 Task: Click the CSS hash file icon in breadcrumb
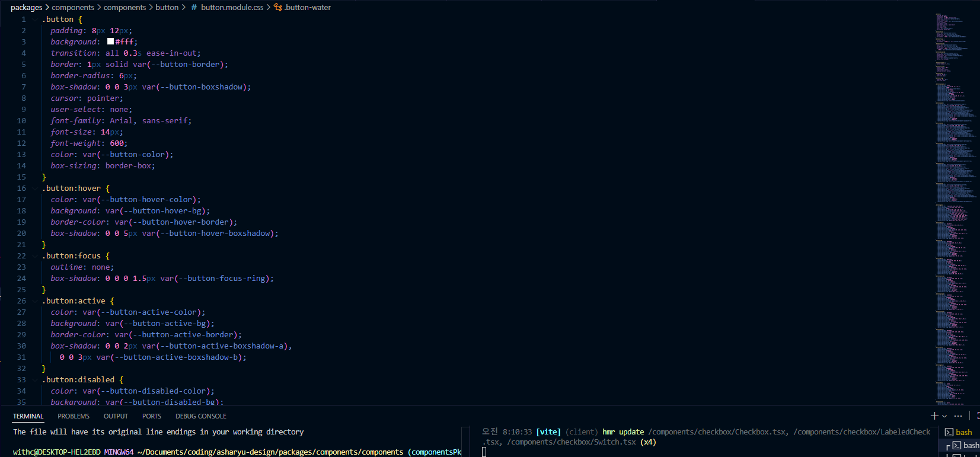pos(194,7)
